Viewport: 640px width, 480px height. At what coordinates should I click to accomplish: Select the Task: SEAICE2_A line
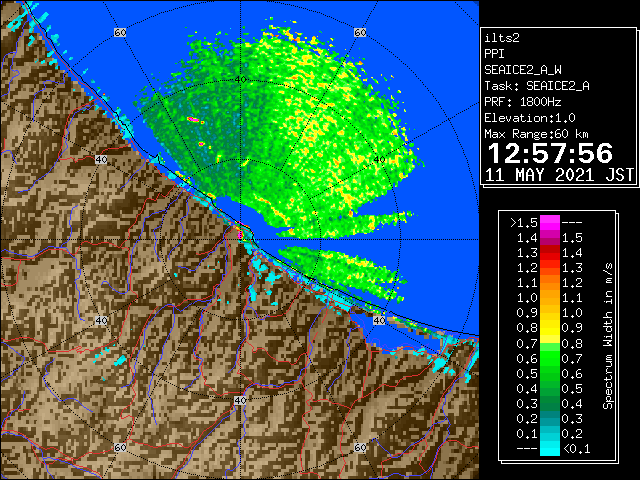tap(537, 86)
